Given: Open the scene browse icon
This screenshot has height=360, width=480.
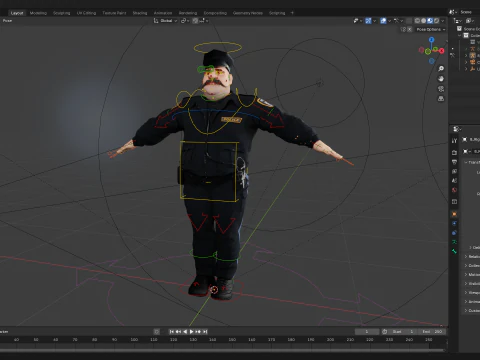Looking at the screenshot, I should pos(453,12).
